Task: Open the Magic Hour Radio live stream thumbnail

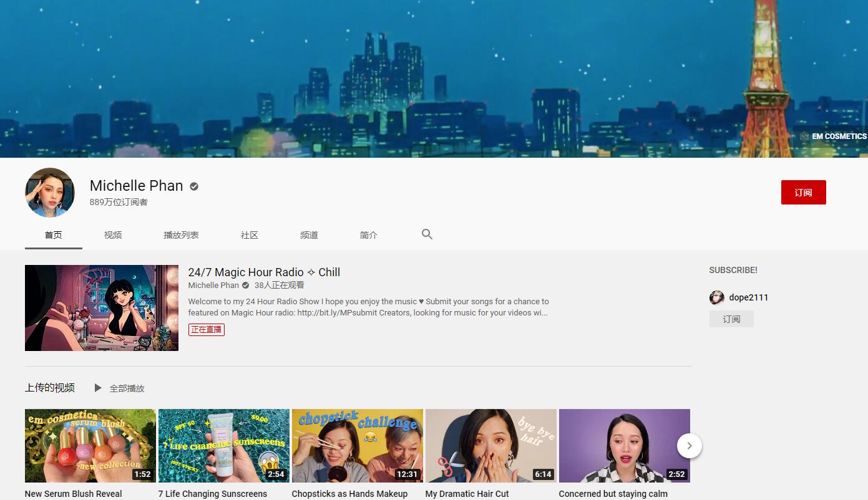Action: coord(102,308)
